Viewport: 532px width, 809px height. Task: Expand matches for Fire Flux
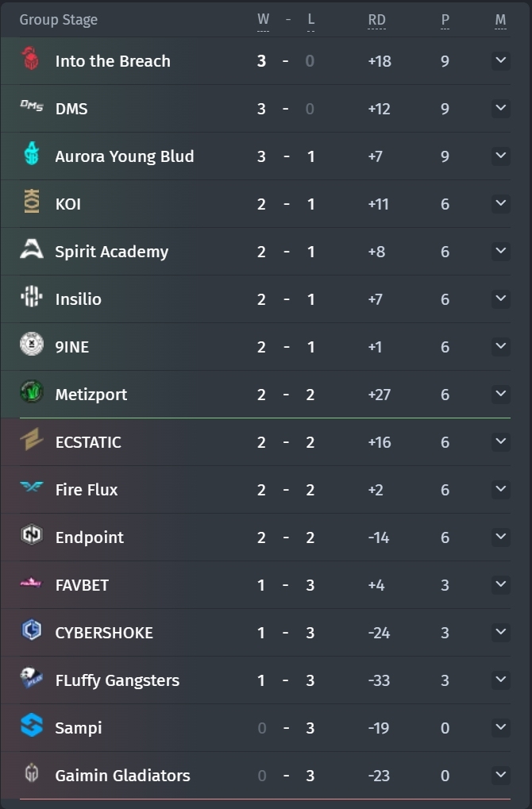[500, 489]
